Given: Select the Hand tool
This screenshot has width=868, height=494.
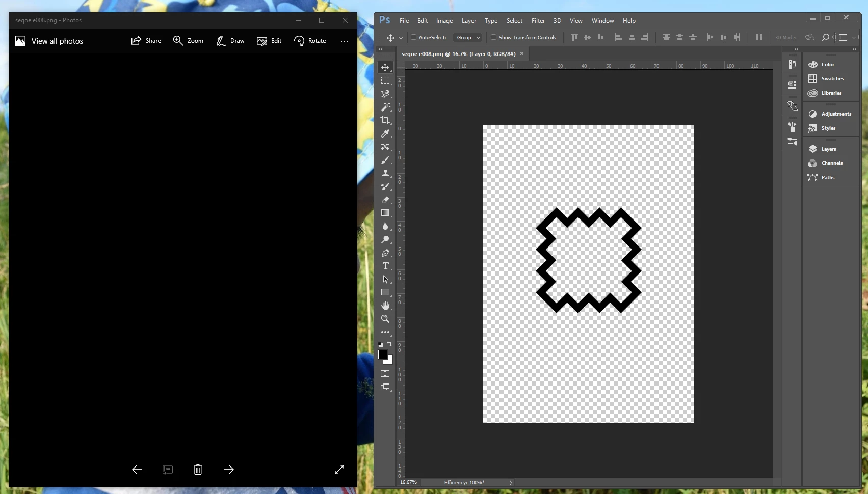Looking at the screenshot, I should tap(385, 306).
